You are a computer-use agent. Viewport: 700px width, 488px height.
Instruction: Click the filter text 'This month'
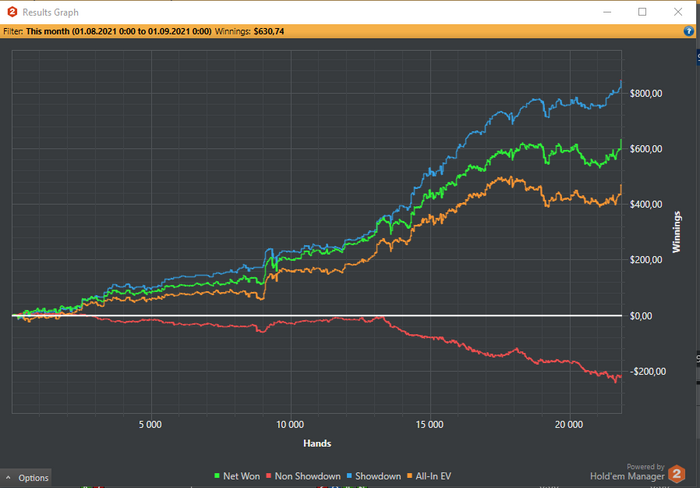click(x=47, y=31)
